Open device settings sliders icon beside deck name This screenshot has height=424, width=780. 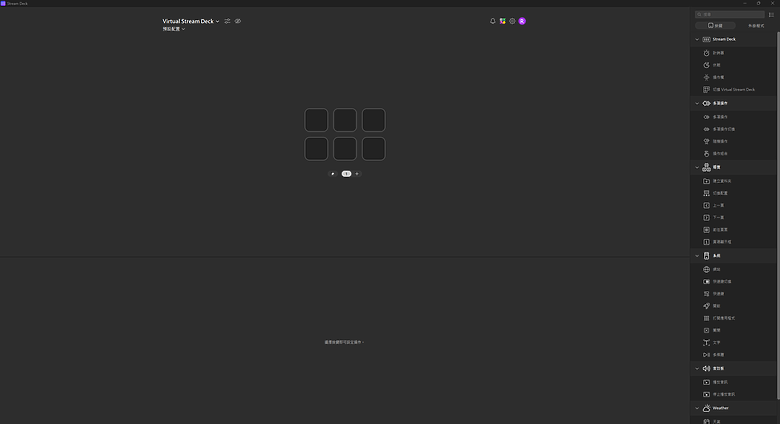click(227, 21)
